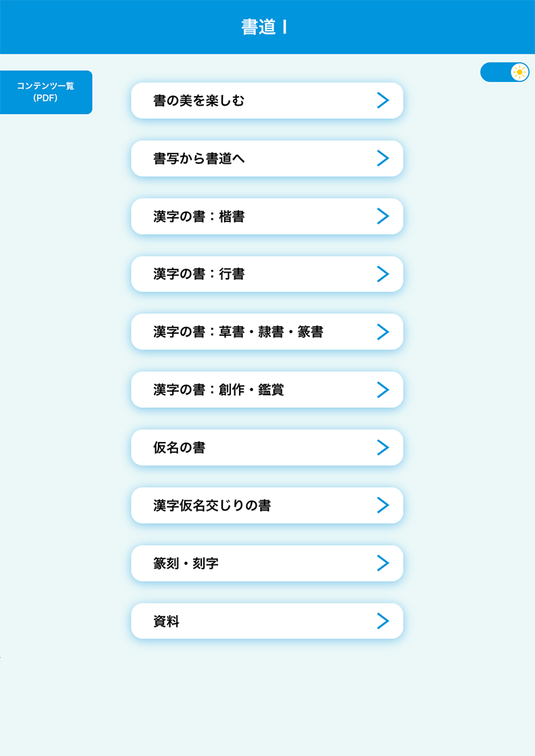Click the arrow beside 書の美を楽しむ
Screen dimensions: 535x756
tap(383, 101)
